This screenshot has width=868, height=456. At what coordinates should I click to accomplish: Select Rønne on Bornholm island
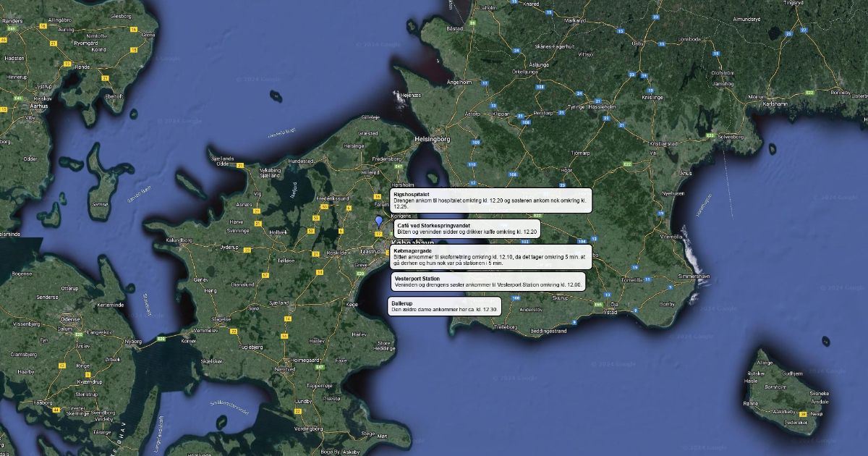[x=751, y=403]
